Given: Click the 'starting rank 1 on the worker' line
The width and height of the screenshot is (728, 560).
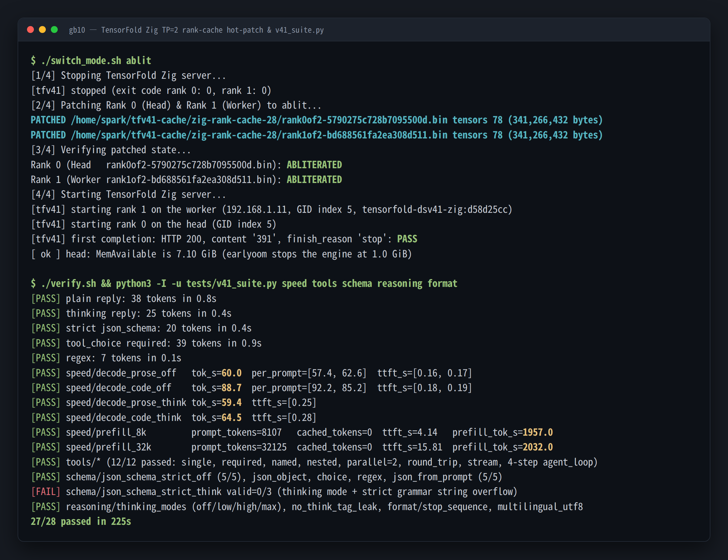Looking at the screenshot, I should 271,209.
